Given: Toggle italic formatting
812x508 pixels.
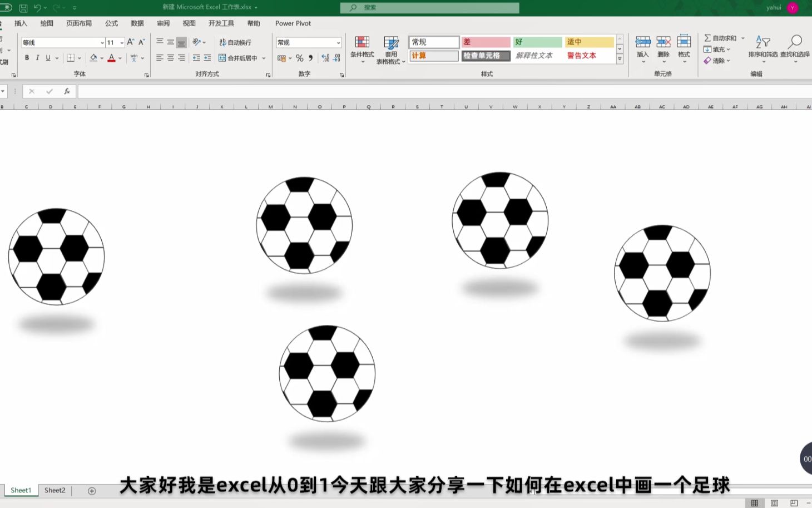Looking at the screenshot, I should [x=37, y=57].
